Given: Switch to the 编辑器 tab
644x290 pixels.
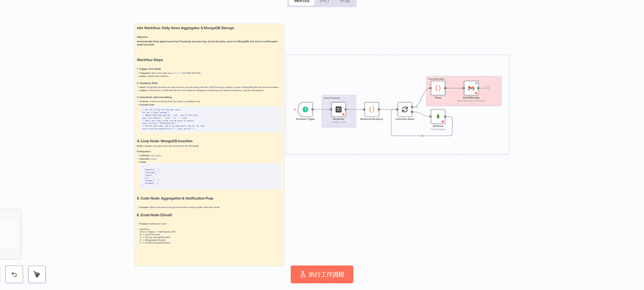Looking at the screenshot, I should 302,2.
